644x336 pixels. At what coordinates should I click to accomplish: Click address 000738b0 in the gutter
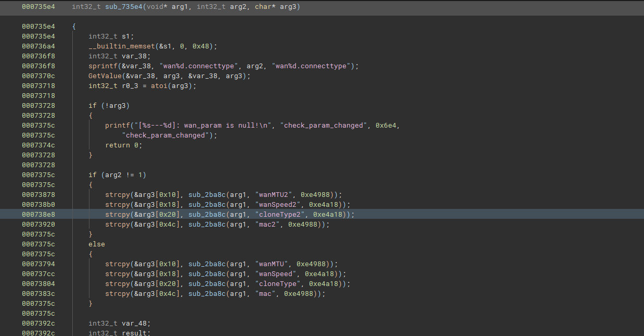pyautogui.click(x=38, y=204)
